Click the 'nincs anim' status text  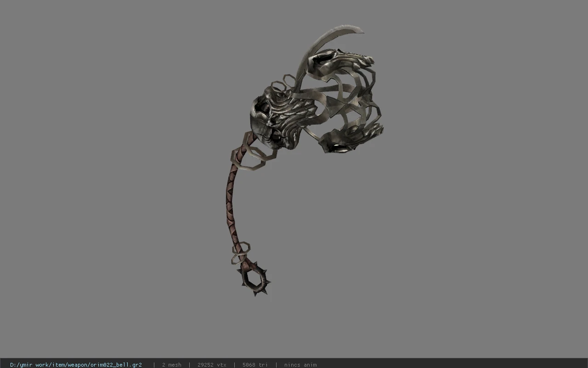point(300,365)
